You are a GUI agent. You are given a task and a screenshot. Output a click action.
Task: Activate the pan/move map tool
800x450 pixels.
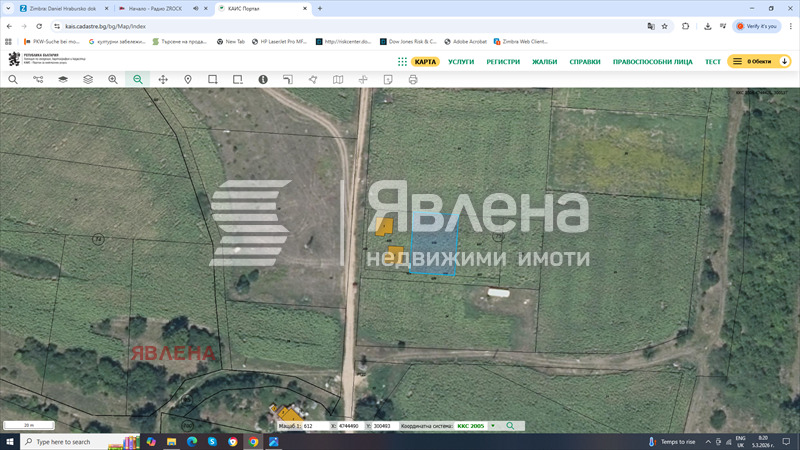(163, 79)
